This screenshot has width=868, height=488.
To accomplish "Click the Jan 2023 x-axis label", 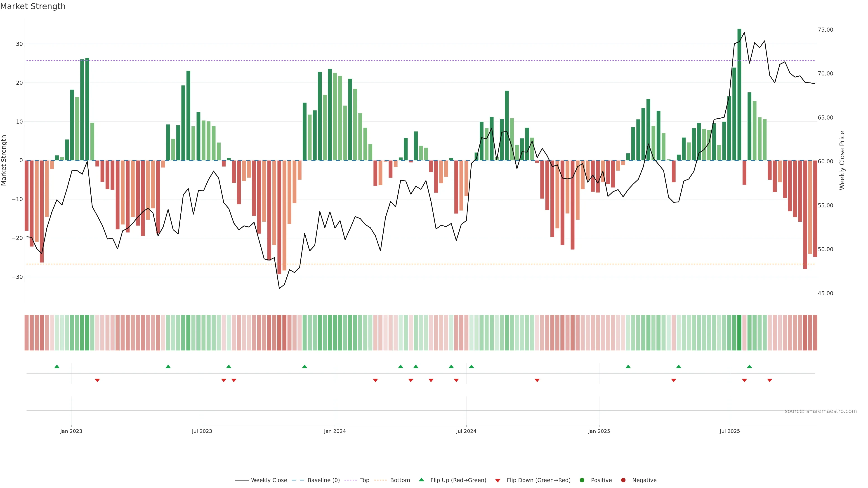I will (71, 431).
